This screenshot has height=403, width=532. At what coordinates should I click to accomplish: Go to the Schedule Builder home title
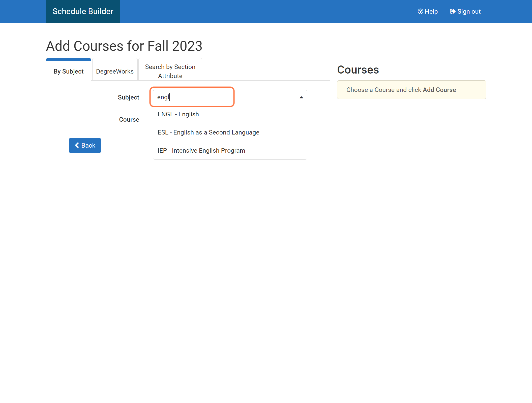tap(83, 11)
